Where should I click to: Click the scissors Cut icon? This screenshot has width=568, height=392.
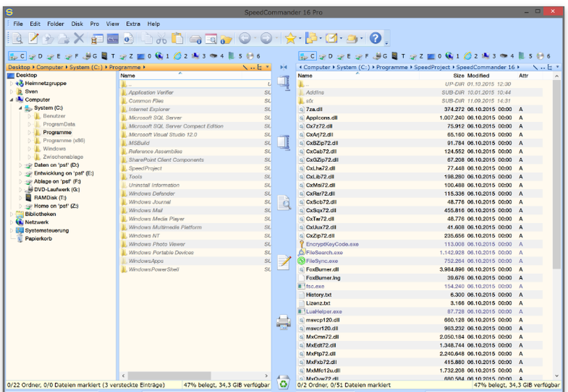tap(161, 39)
